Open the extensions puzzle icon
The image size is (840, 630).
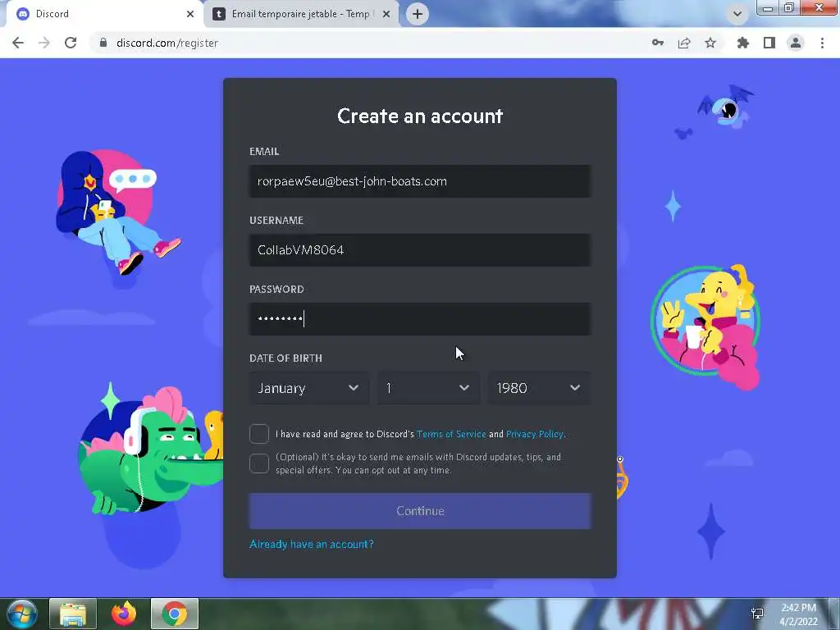coord(743,43)
